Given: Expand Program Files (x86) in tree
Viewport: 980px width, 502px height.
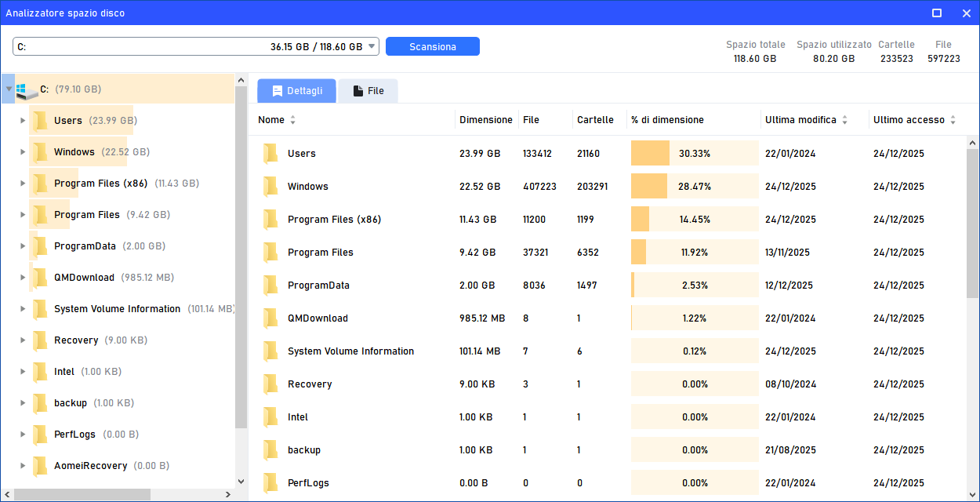Looking at the screenshot, I should click(x=23, y=184).
